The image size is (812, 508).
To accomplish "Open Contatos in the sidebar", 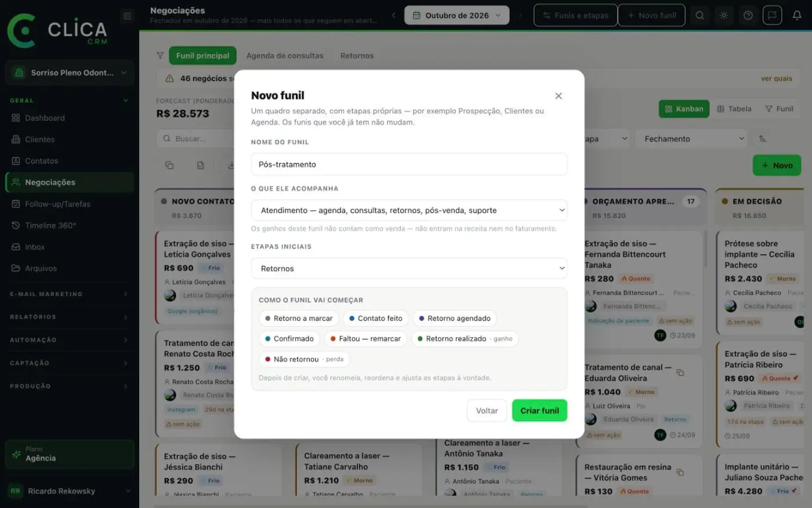I will click(70, 161).
